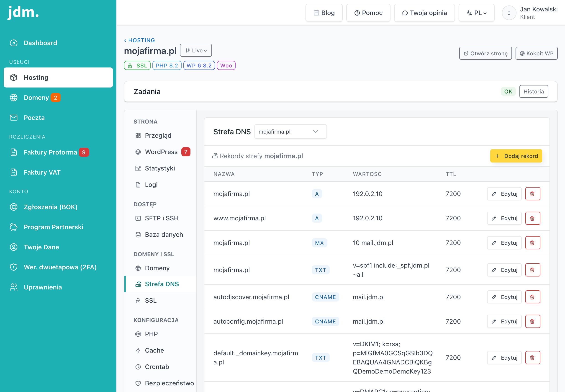The image size is (565, 392).
Task: Delete the mojafirma.pl A record
Action: 533,194
